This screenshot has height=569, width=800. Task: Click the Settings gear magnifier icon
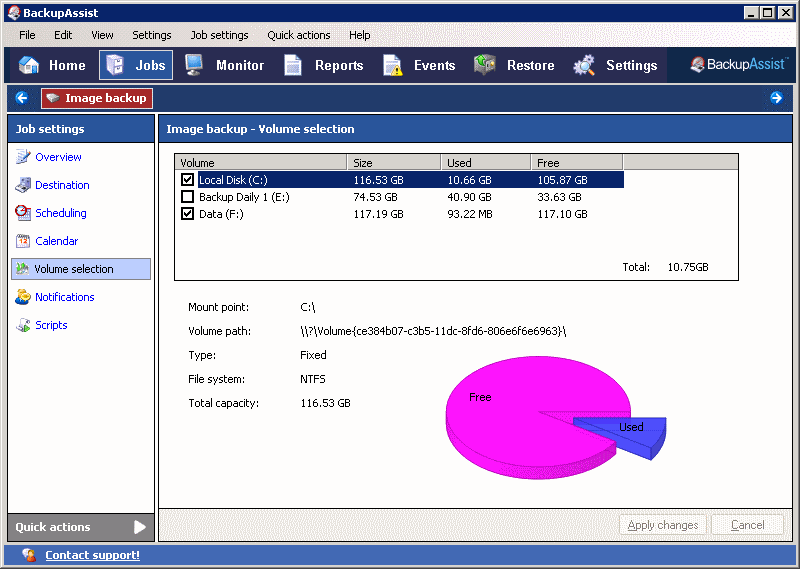tap(584, 65)
